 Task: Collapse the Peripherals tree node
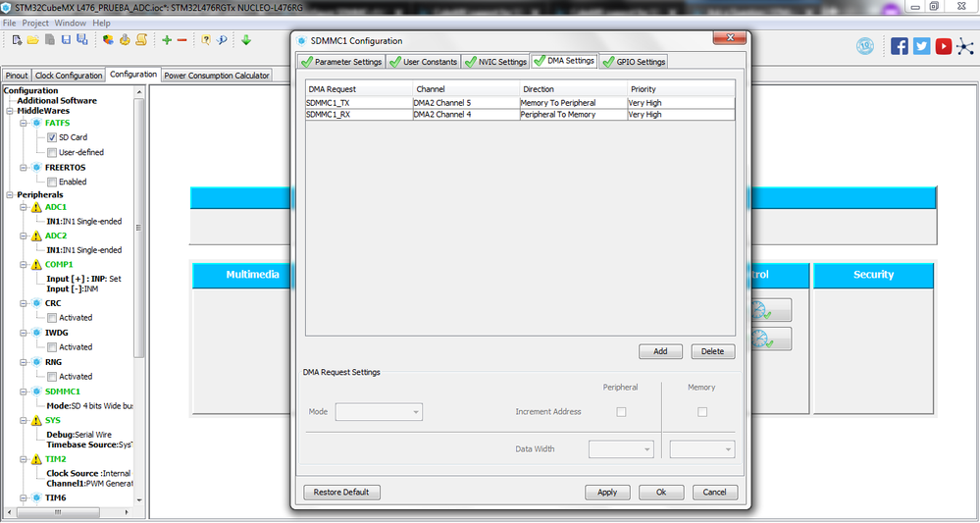click(x=10, y=195)
